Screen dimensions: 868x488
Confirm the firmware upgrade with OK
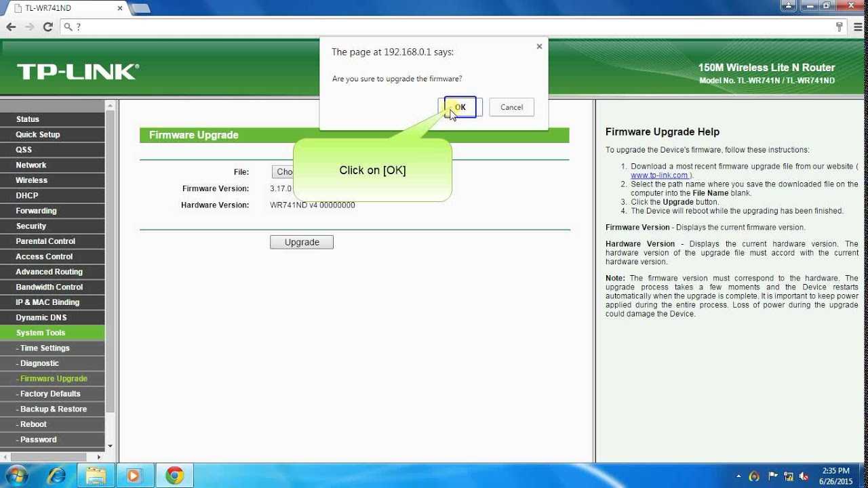[460, 107]
